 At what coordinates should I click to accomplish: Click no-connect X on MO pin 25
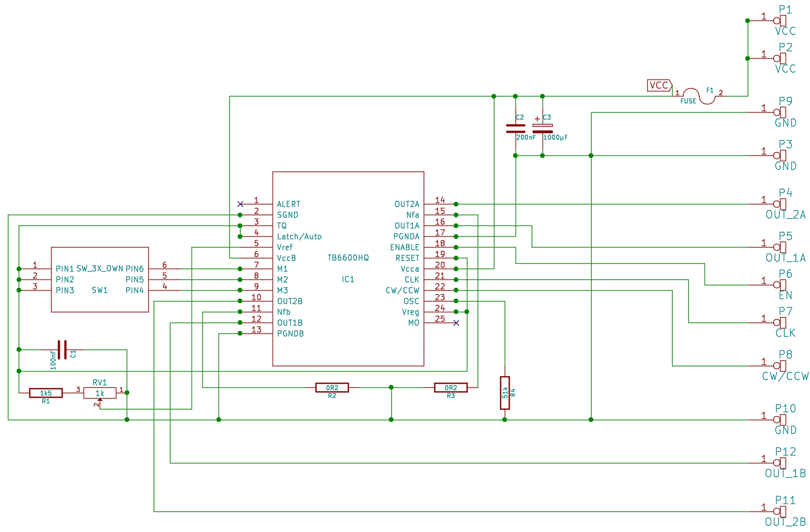(x=456, y=323)
